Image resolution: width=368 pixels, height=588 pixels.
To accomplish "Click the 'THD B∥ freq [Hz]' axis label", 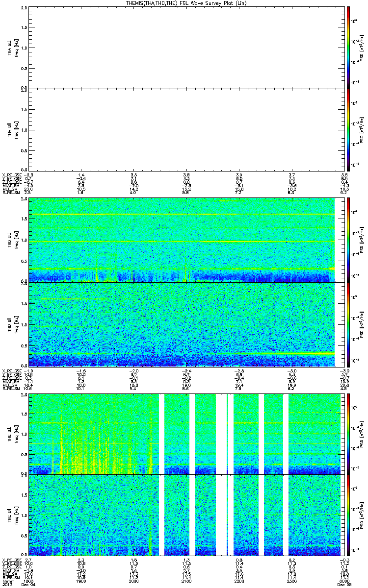I will tap(12, 324).
